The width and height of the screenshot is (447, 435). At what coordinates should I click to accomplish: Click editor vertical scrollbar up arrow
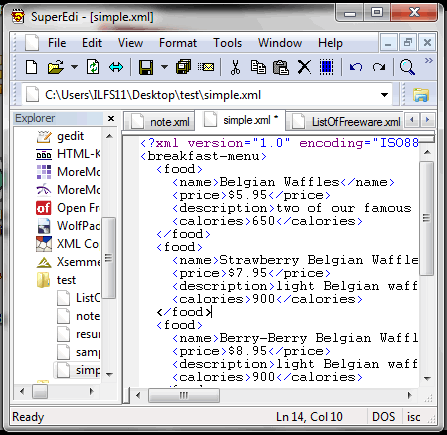[x=427, y=152]
